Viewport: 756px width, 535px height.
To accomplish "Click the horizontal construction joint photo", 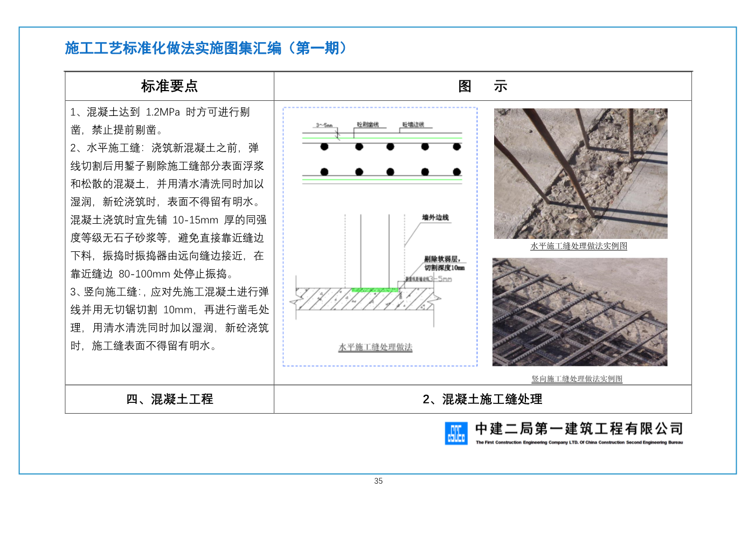I will (x=580, y=173).
